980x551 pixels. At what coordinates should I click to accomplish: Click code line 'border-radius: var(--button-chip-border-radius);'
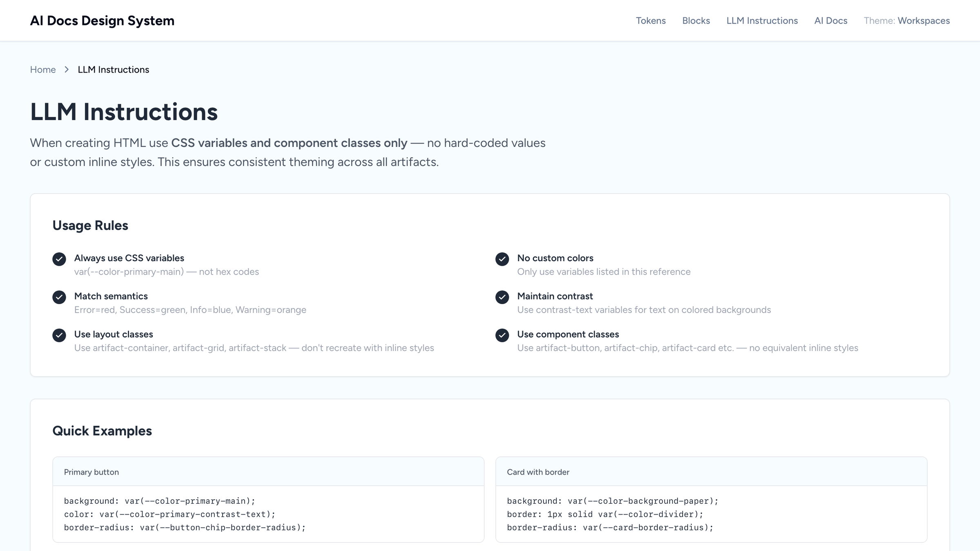pos(185,527)
